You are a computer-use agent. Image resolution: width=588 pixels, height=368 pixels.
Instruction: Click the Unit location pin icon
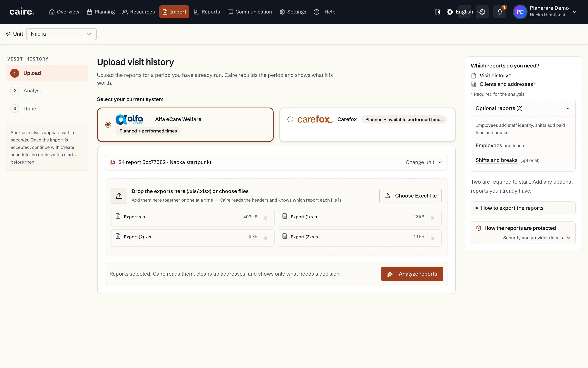(x=8, y=34)
